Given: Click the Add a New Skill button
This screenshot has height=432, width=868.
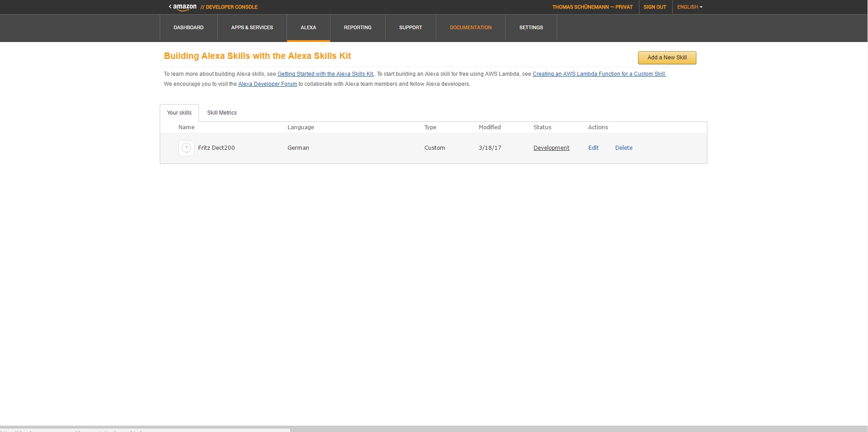Looking at the screenshot, I should 667,58.
